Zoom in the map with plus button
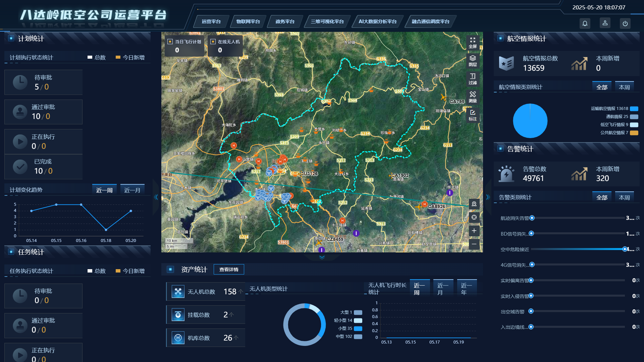The image size is (644, 362). [x=474, y=231]
